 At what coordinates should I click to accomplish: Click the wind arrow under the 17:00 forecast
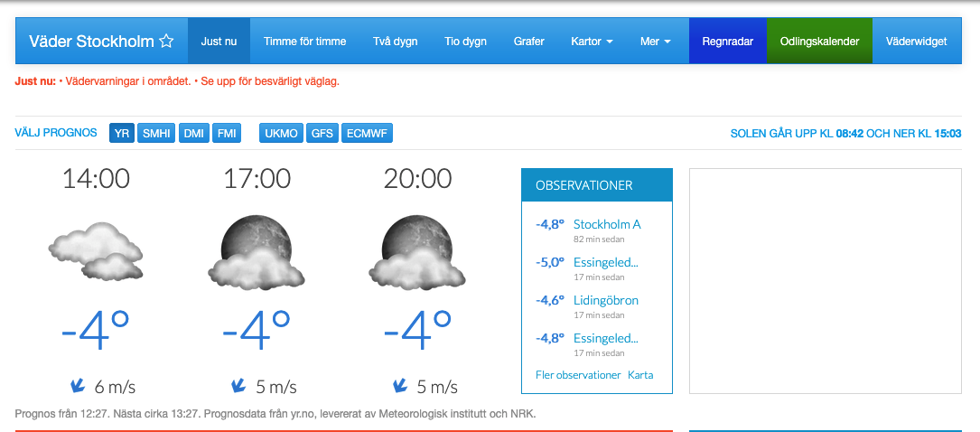(238, 386)
